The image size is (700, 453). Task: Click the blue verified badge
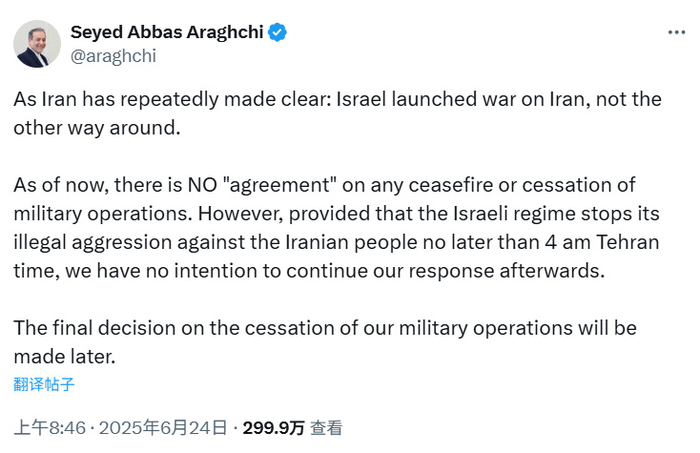pos(277,32)
